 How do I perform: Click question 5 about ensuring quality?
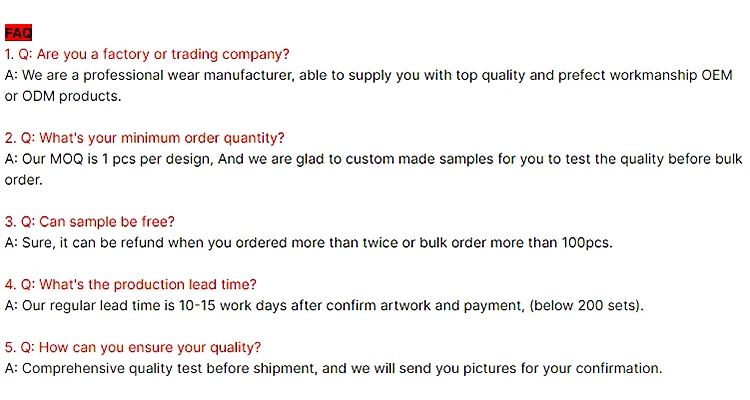133,348
